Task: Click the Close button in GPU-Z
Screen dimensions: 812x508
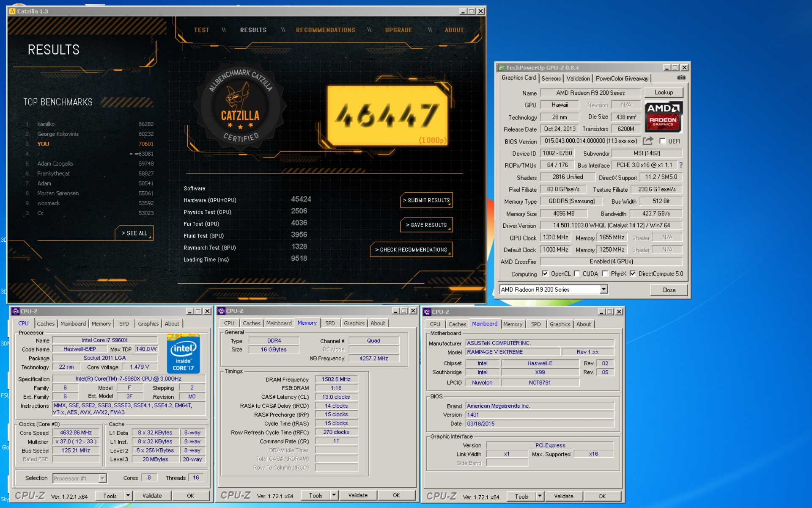Action: tap(669, 290)
